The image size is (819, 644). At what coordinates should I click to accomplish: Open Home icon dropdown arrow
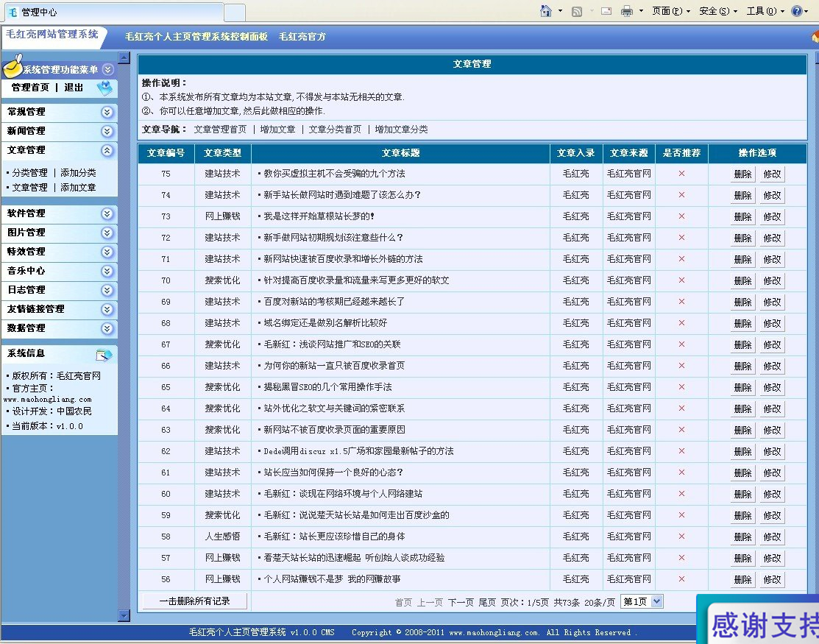(561, 11)
